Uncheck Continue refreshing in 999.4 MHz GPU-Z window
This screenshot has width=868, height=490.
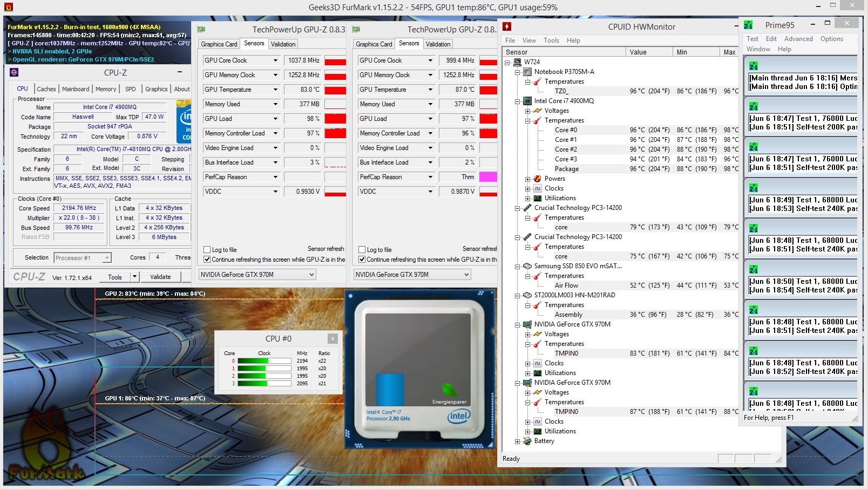click(362, 260)
